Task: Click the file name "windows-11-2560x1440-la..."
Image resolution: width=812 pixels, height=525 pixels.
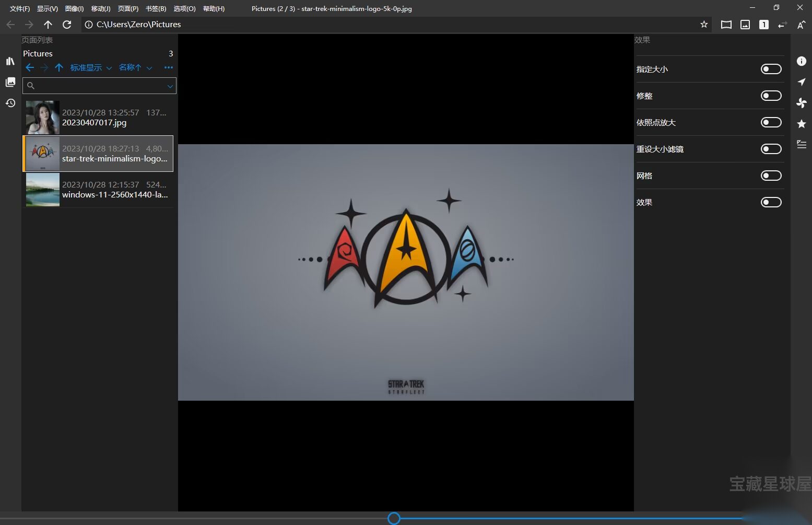Action: pyautogui.click(x=115, y=195)
